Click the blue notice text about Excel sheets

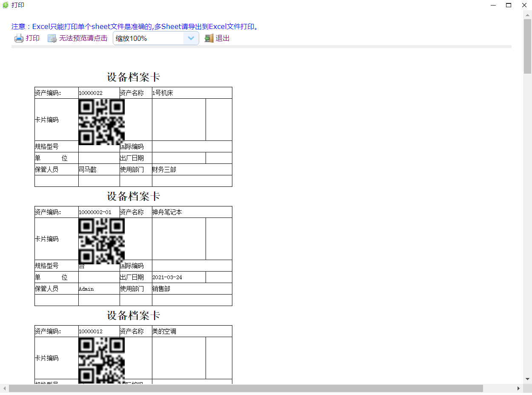click(135, 26)
